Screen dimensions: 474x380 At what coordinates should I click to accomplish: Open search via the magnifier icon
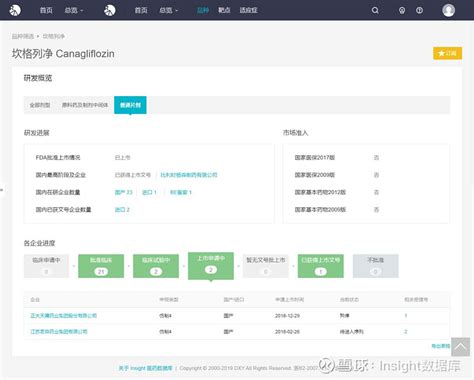tap(375, 10)
